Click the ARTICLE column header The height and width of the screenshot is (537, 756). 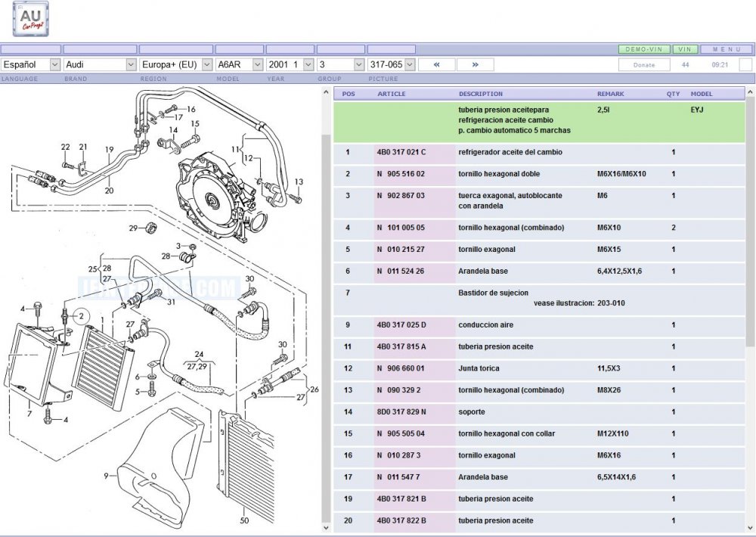[x=391, y=94]
